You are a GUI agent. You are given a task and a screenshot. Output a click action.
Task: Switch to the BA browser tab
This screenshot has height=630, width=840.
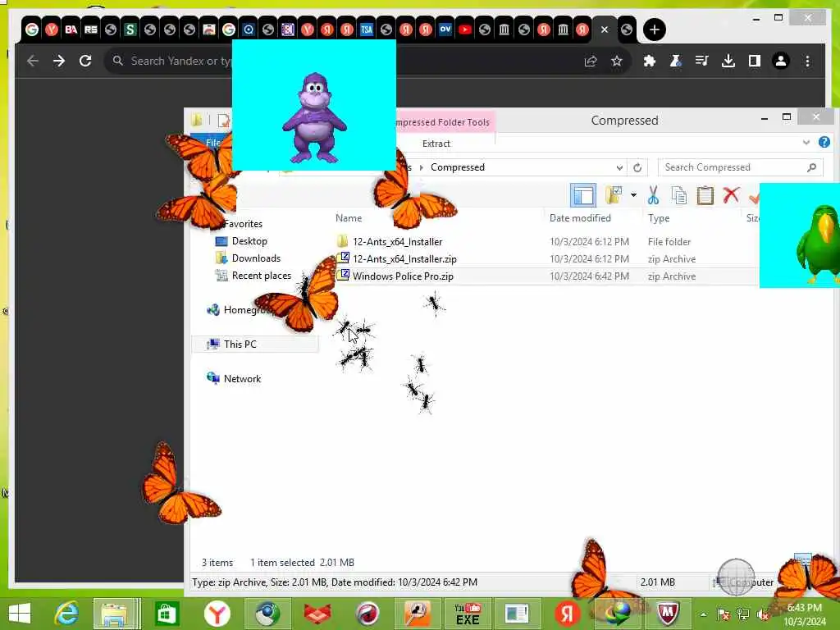pyautogui.click(x=71, y=30)
